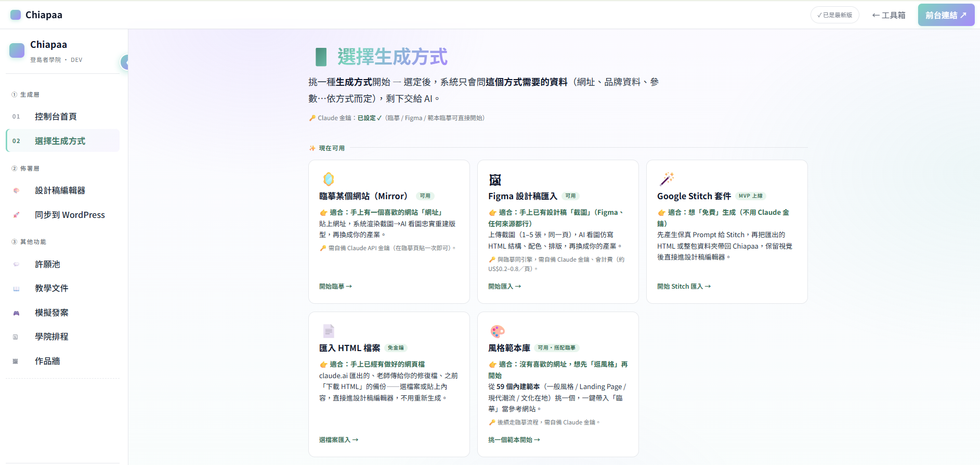Click the key icon beside Claude 金鑰
Viewport: 980px width, 465px height.
(x=312, y=118)
